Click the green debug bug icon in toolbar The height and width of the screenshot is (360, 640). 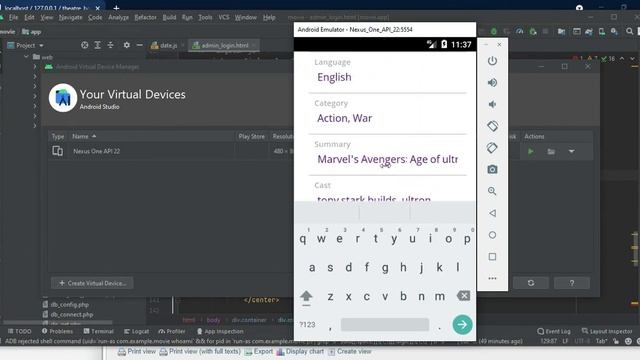494,31
